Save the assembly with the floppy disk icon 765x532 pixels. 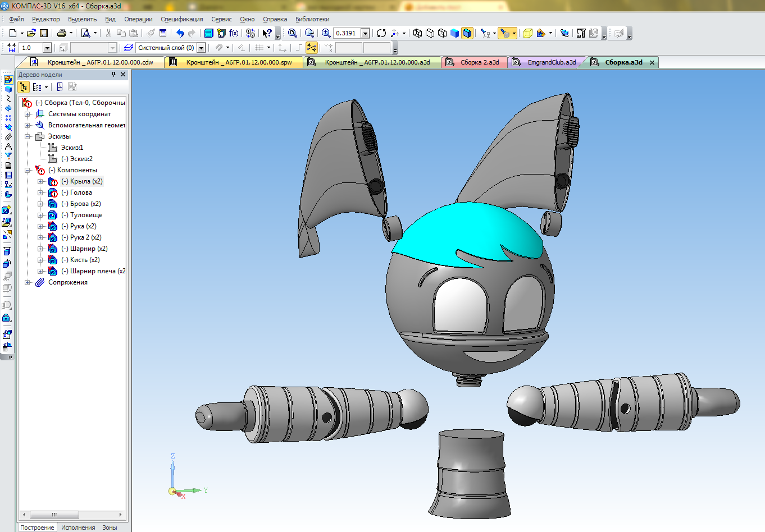click(44, 33)
